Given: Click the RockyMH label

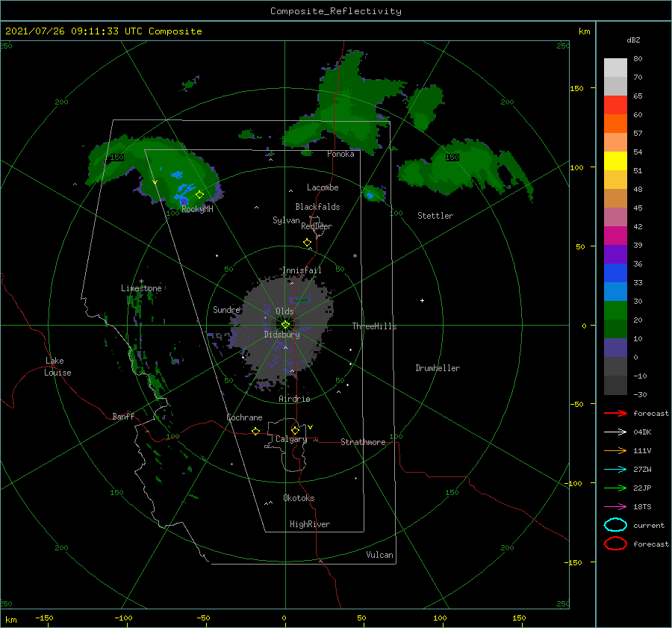Looking at the screenshot, I should (x=197, y=209).
